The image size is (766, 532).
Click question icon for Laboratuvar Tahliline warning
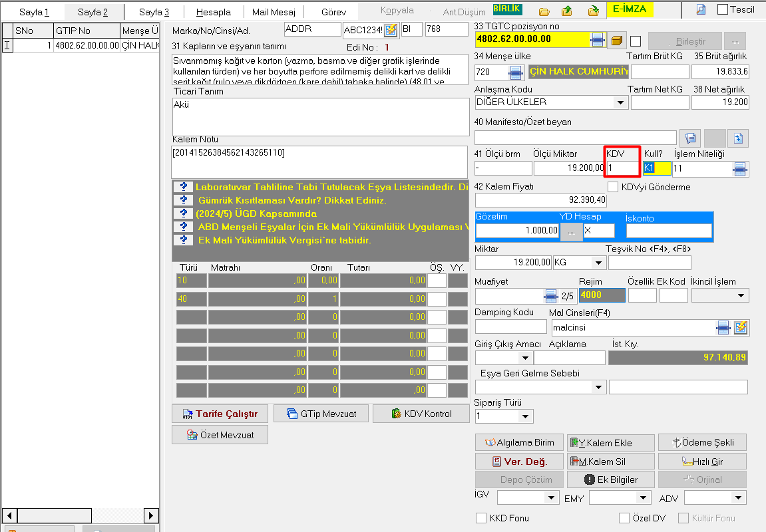183,187
